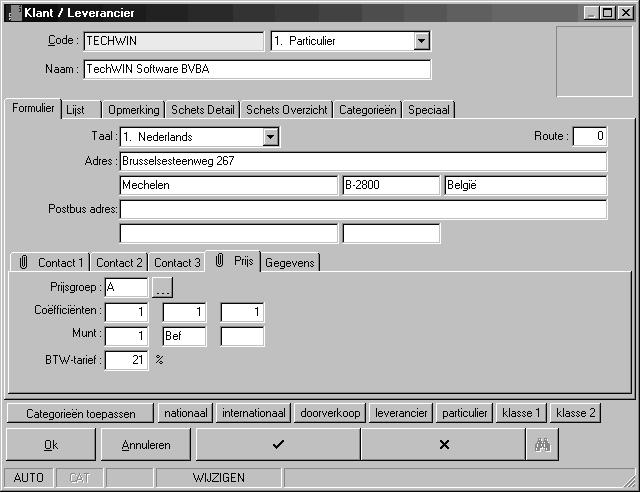Open the Opmerking tab
The image size is (640, 493).
[133, 110]
